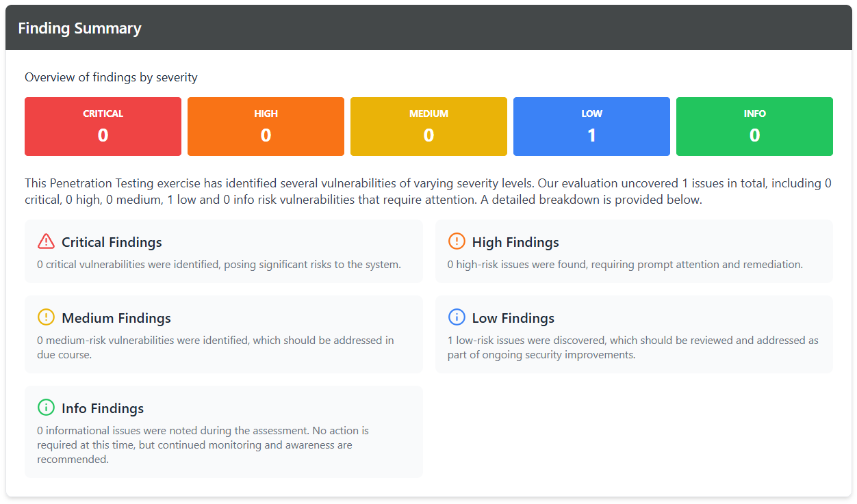
Task: Click the green Info Findings icon
Action: (46, 408)
